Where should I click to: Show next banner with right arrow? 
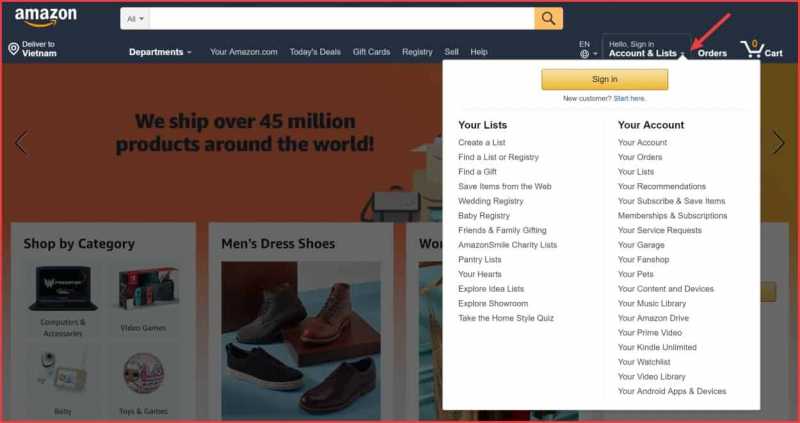point(778,142)
